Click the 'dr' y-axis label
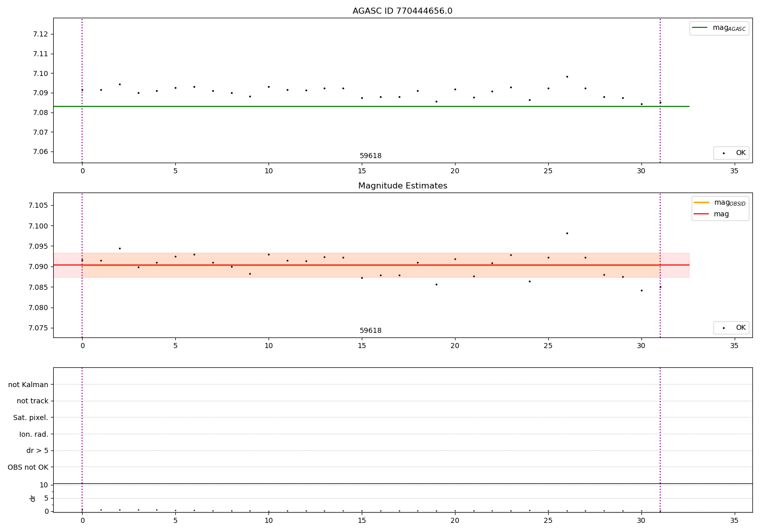 [x=33, y=498]
